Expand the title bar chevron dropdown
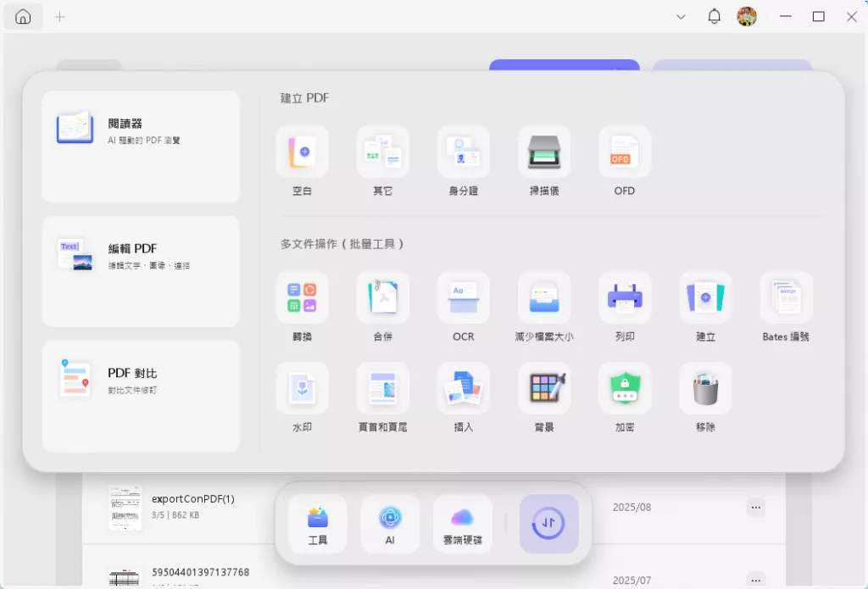This screenshot has width=868, height=589. 681,17
